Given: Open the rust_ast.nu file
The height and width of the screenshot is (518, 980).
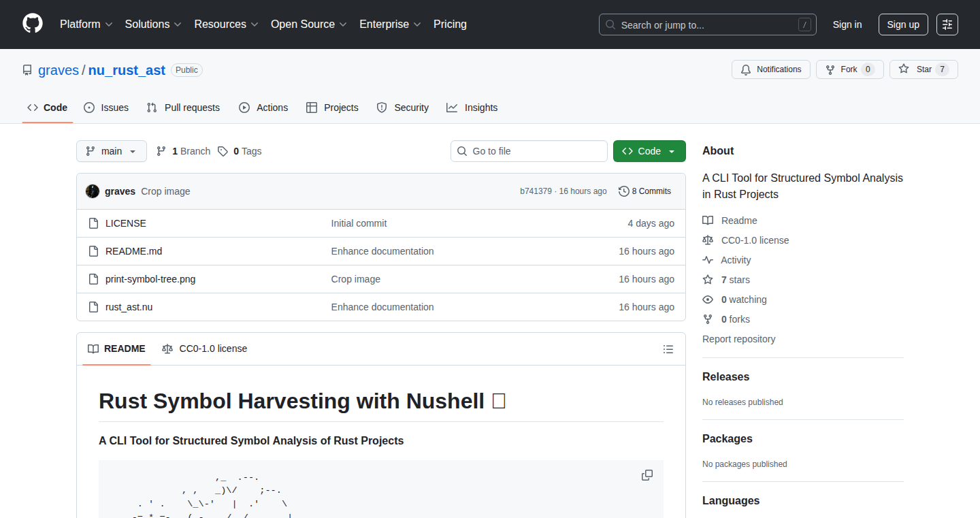Looking at the screenshot, I should coord(129,307).
